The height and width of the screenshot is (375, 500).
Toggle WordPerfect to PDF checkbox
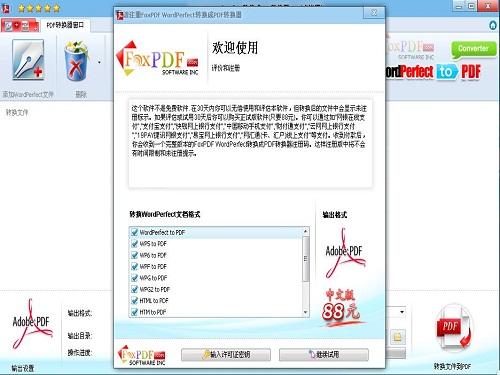(134, 232)
